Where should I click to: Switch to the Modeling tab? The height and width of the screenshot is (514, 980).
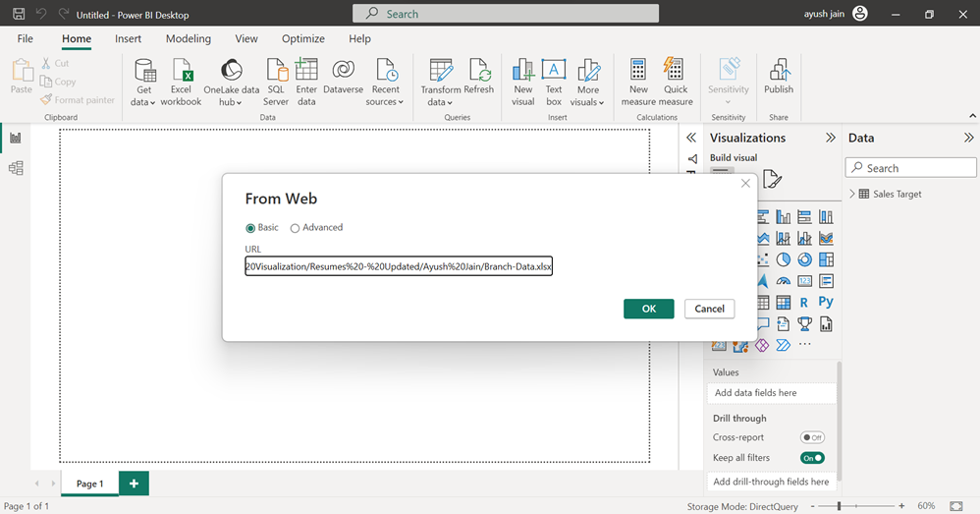point(189,38)
